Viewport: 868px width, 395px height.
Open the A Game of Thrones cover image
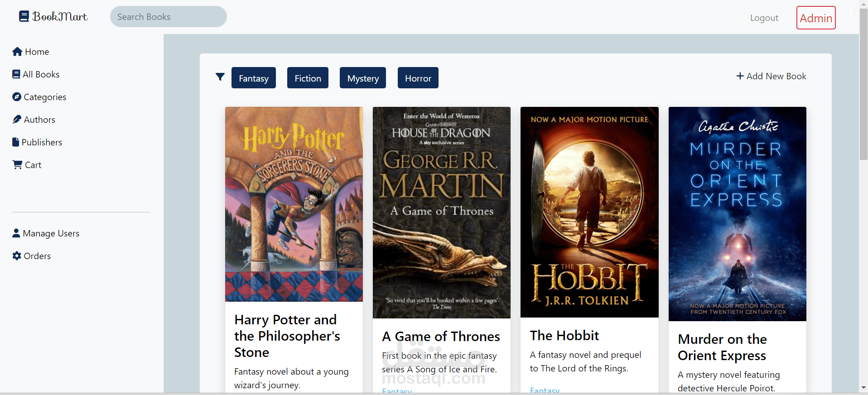(x=442, y=212)
